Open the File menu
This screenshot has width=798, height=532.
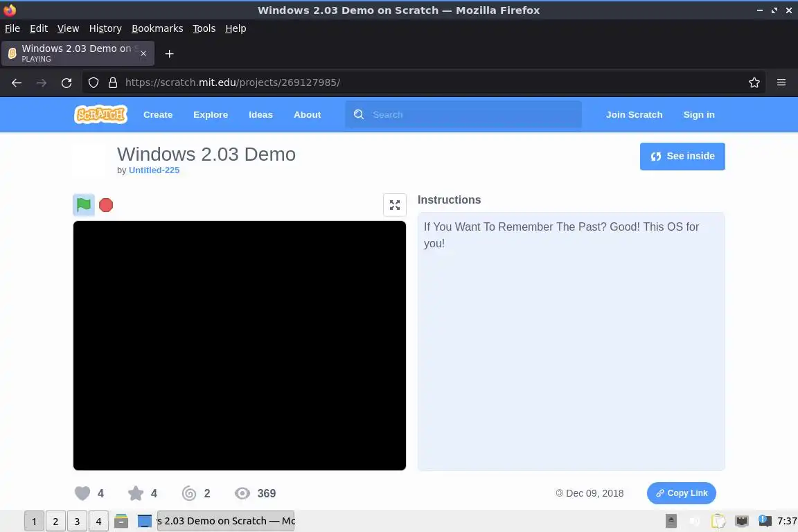12,28
